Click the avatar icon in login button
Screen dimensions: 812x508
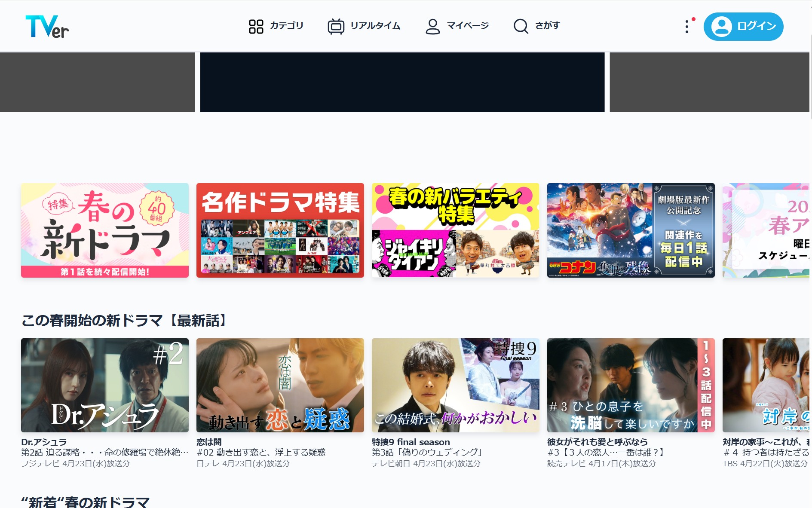coord(721,27)
